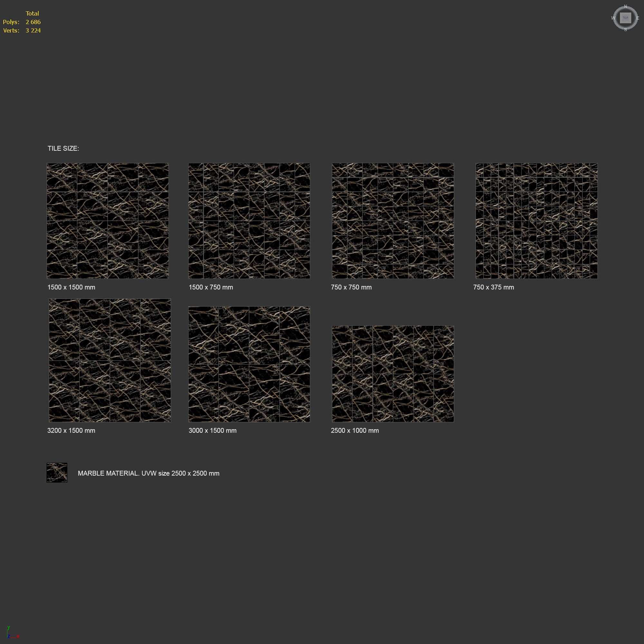644x644 pixels.
Task: Click the TOP face of the ViewCube
Action: [x=625, y=18]
